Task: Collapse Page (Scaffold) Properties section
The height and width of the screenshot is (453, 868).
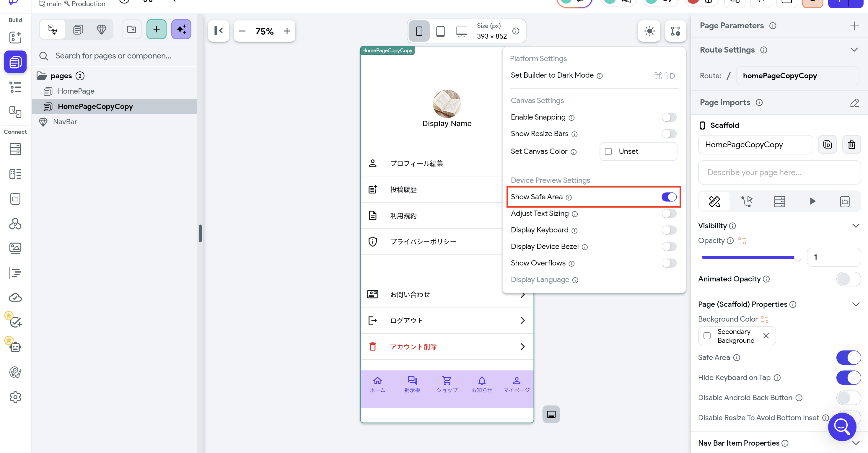Action: pyautogui.click(x=856, y=304)
